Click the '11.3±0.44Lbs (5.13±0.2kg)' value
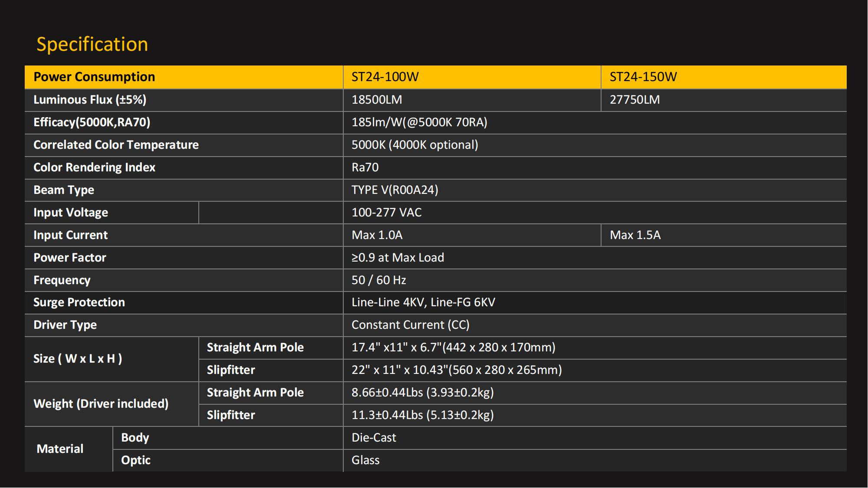The height and width of the screenshot is (488, 868). click(423, 415)
